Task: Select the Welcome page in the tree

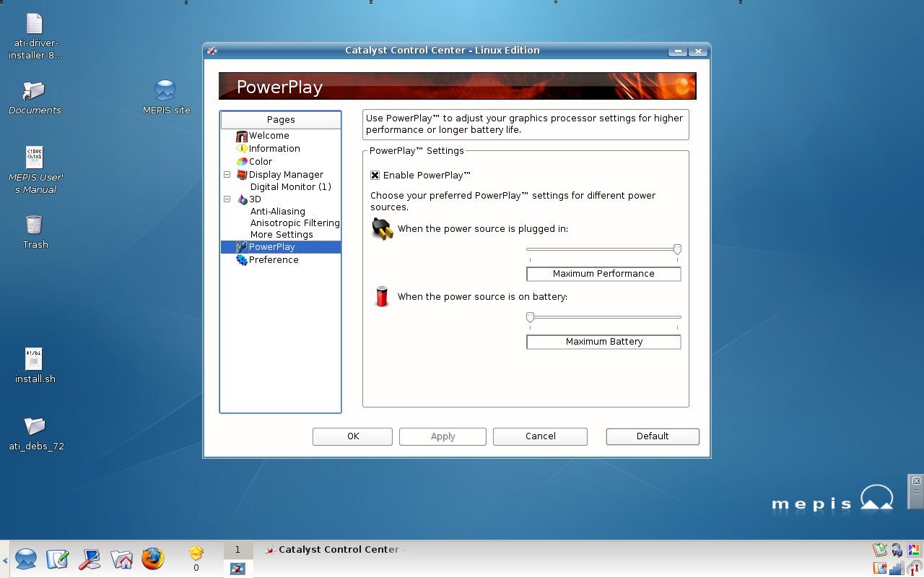Action: click(269, 136)
